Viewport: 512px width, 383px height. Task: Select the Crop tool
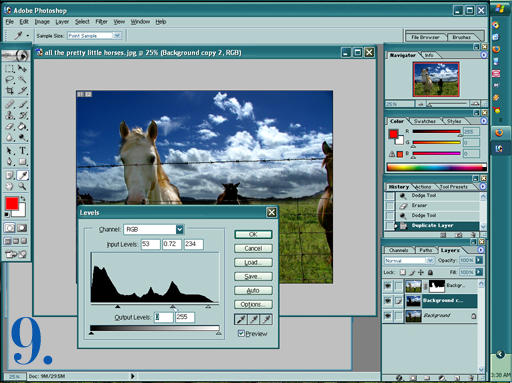tap(10, 91)
